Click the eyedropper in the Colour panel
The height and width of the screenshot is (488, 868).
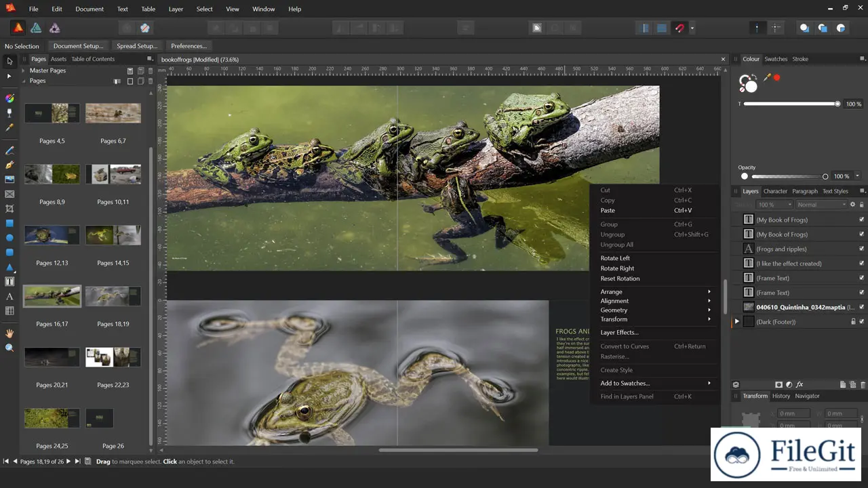click(x=767, y=78)
